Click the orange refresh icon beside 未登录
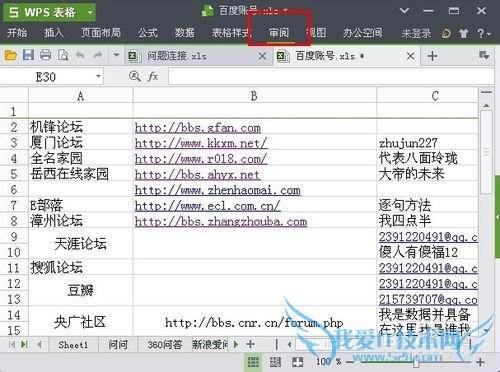The image size is (500, 372). 446,33
